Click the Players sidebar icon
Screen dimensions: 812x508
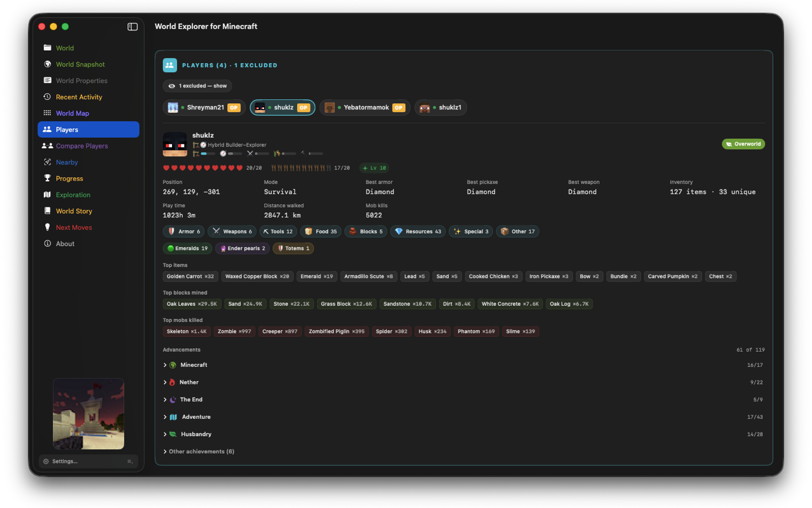[x=47, y=129]
